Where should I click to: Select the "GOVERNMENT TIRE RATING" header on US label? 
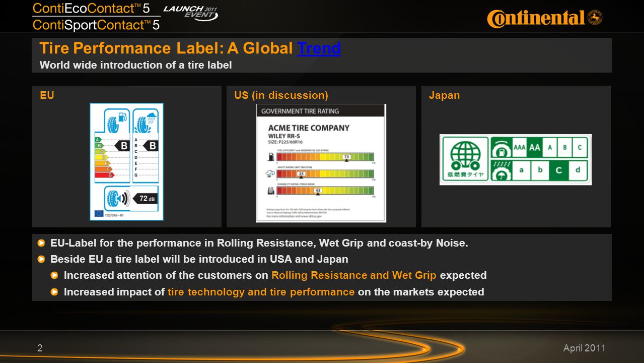(300, 111)
